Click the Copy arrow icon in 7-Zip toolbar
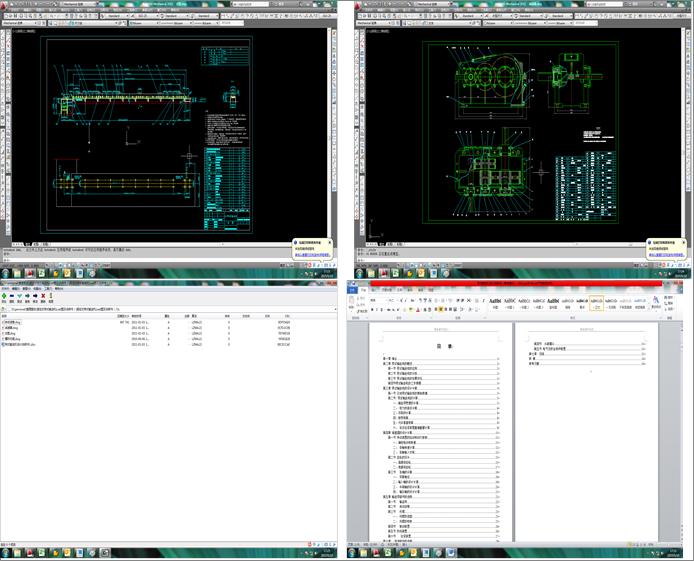 pos(27,296)
